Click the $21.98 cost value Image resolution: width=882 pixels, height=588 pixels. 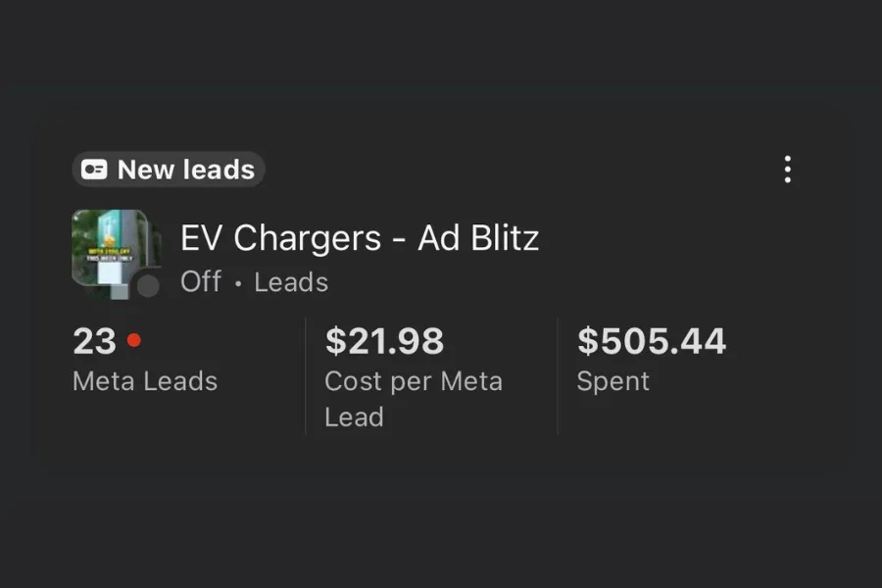pyautogui.click(x=384, y=342)
